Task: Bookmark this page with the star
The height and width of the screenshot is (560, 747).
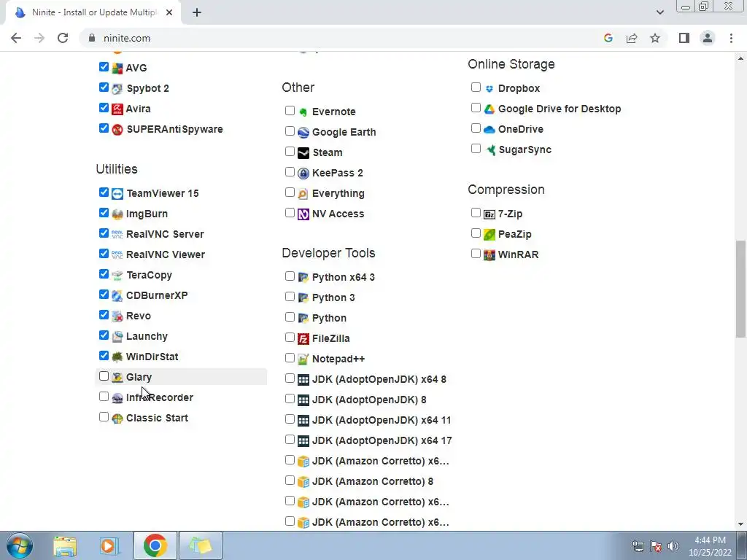Action: coord(655,38)
